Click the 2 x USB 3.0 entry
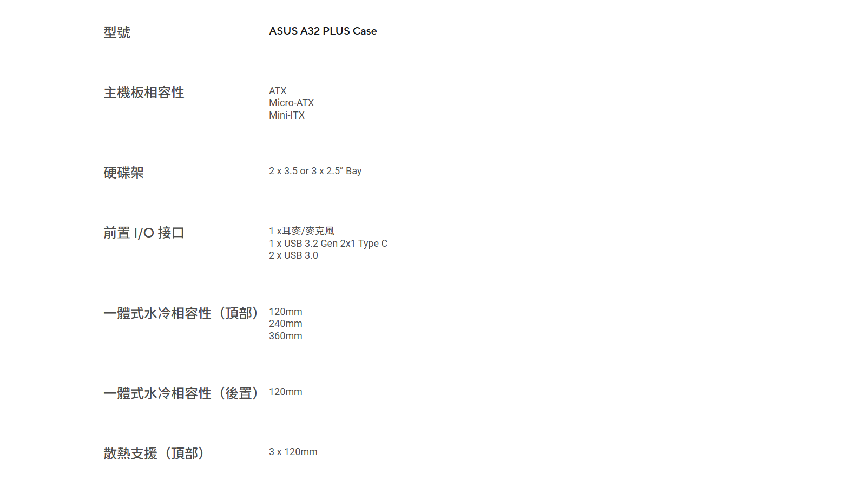 pos(293,255)
